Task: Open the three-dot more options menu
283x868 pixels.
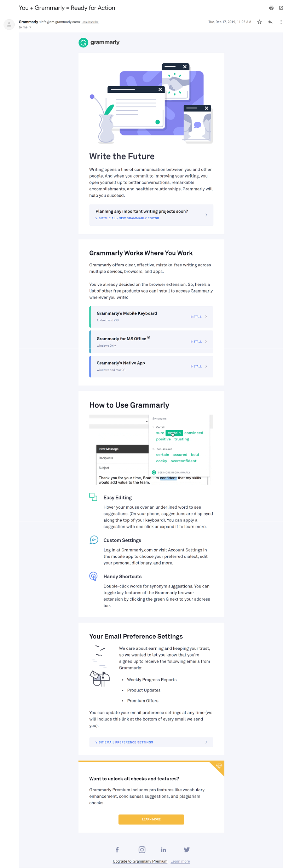Action: (x=281, y=22)
